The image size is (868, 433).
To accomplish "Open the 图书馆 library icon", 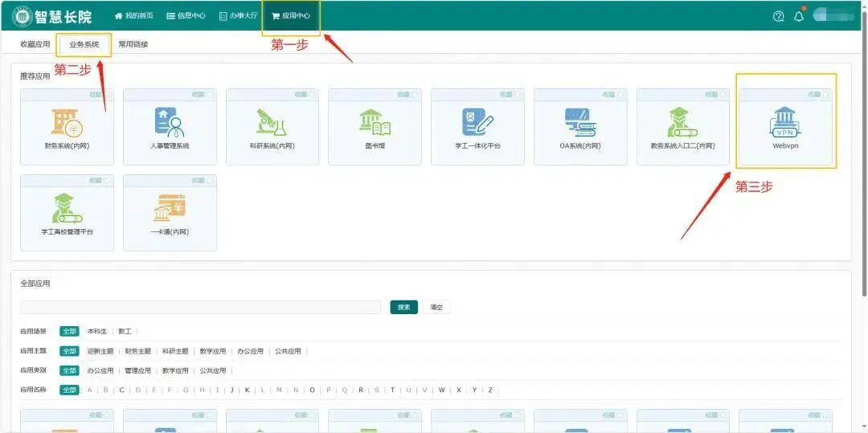I will pos(375,122).
